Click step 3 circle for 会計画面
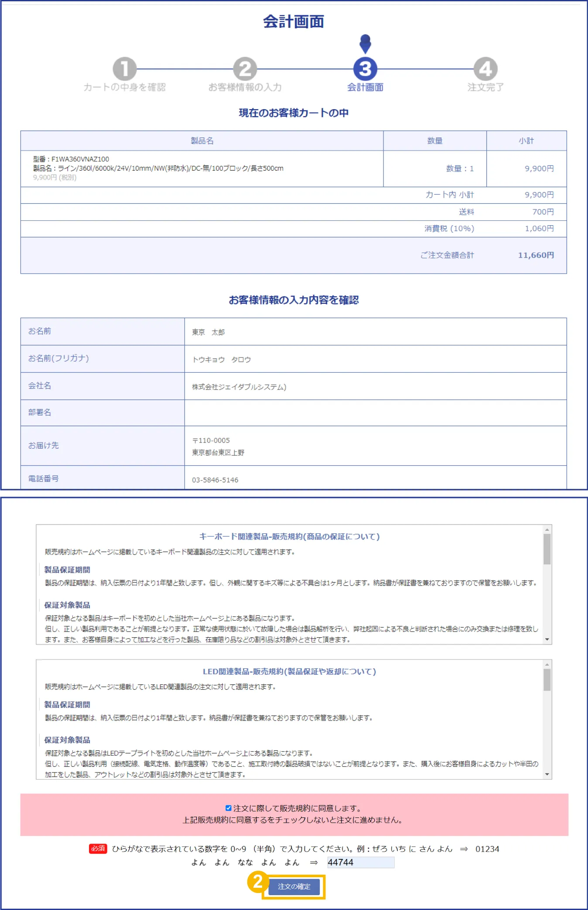 (365, 69)
